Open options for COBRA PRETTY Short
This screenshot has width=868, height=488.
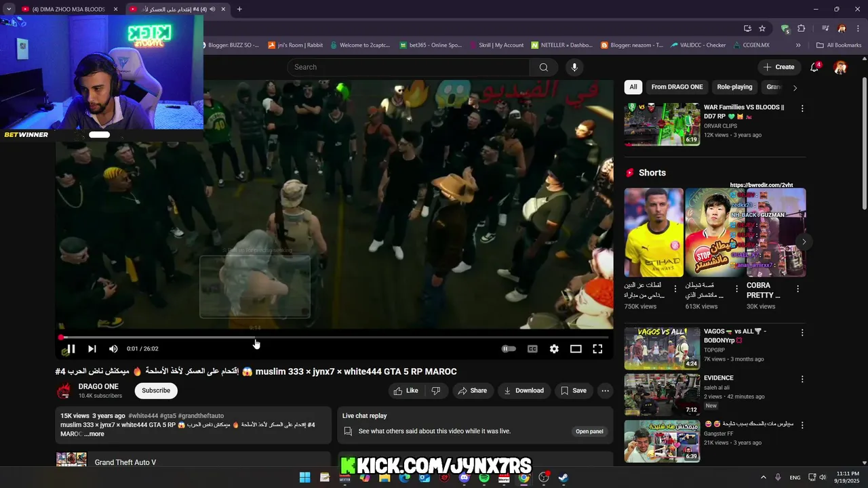pyautogui.click(x=797, y=289)
